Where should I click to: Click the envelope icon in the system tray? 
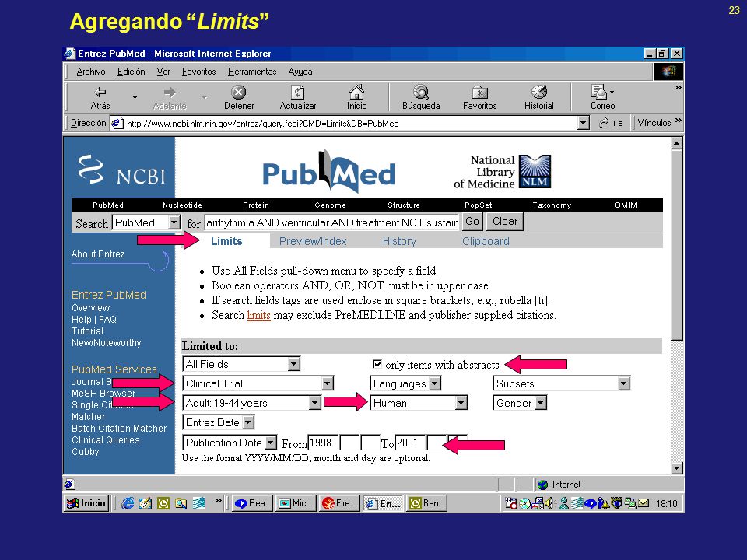644,503
